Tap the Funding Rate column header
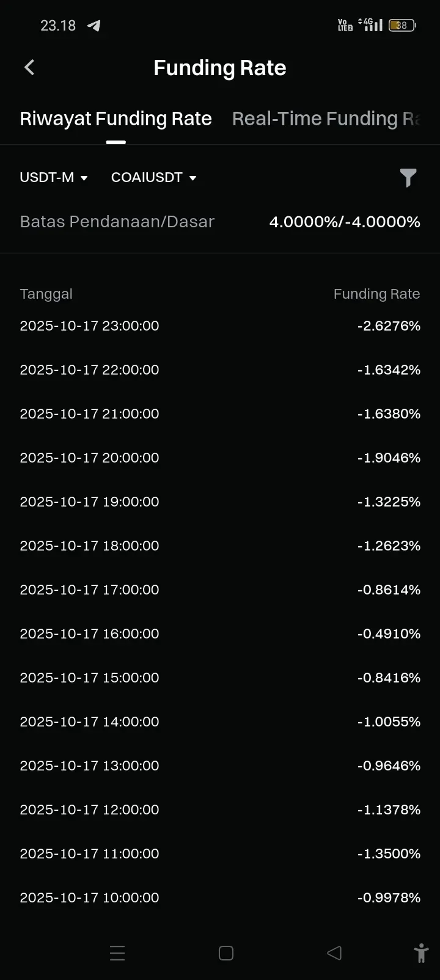 click(376, 294)
